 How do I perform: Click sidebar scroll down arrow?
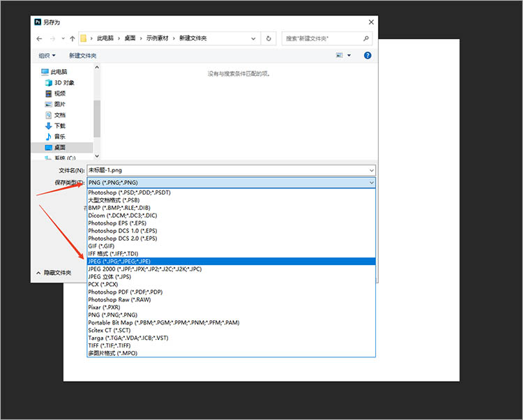click(x=97, y=156)
